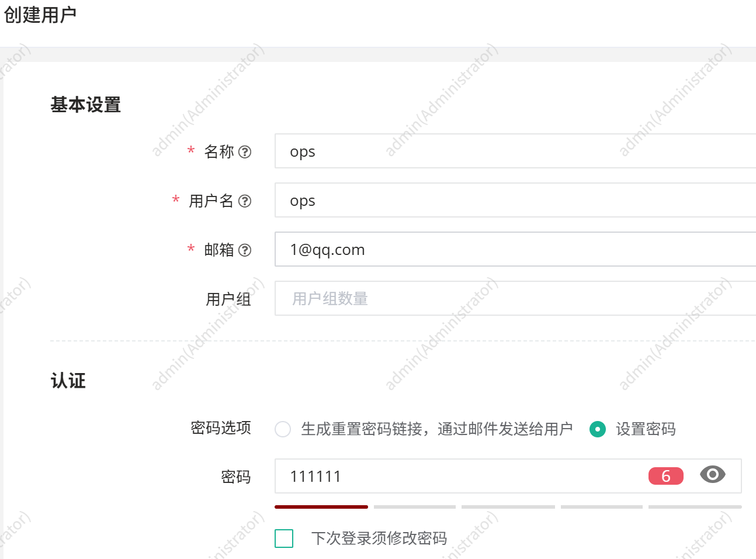
Task: Click the 认证 section heading
Action: click(68, 381)
